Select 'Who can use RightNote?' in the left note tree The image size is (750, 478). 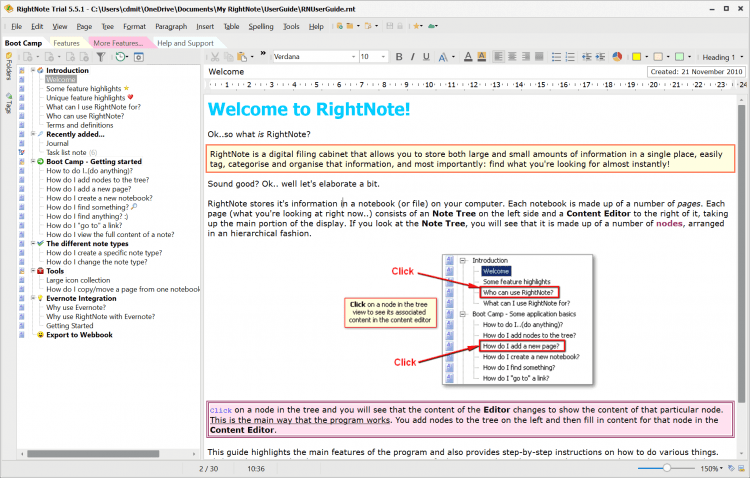pyautogui.click(x=85, y=116)
